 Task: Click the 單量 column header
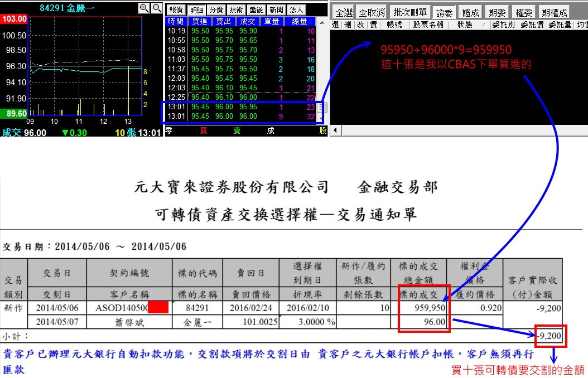coord(272,21)
